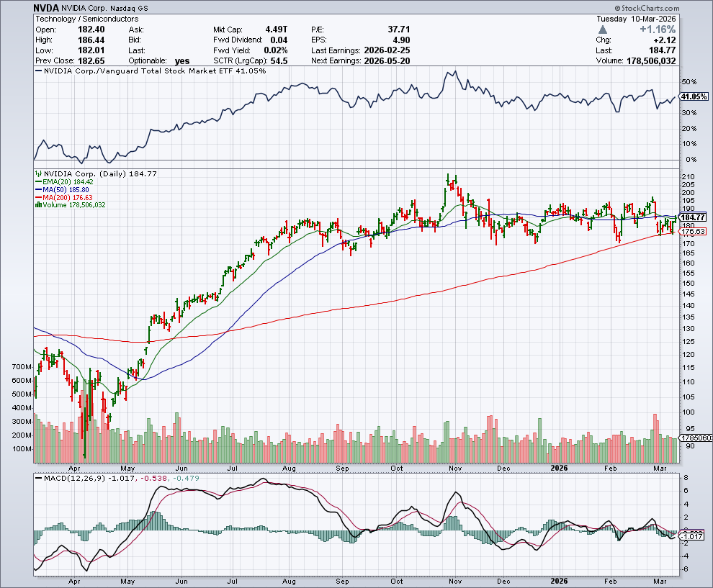Click the Open price value 182.40
This screenshot has height=588, width=713.
click(x=91, y=30)
